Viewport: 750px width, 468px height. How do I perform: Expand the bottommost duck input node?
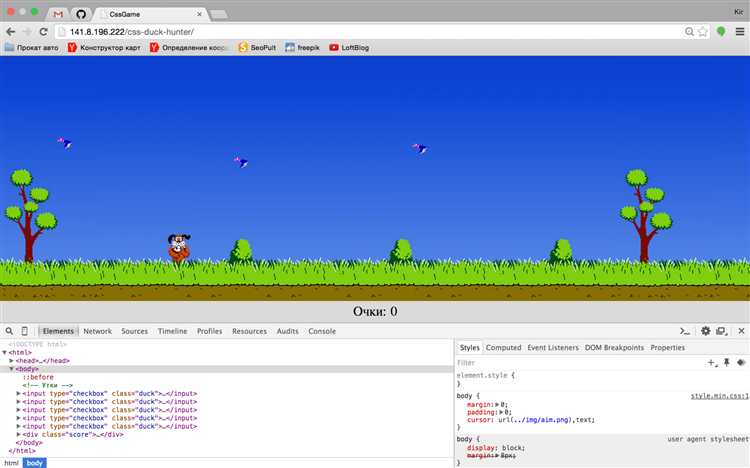(19, 426)
